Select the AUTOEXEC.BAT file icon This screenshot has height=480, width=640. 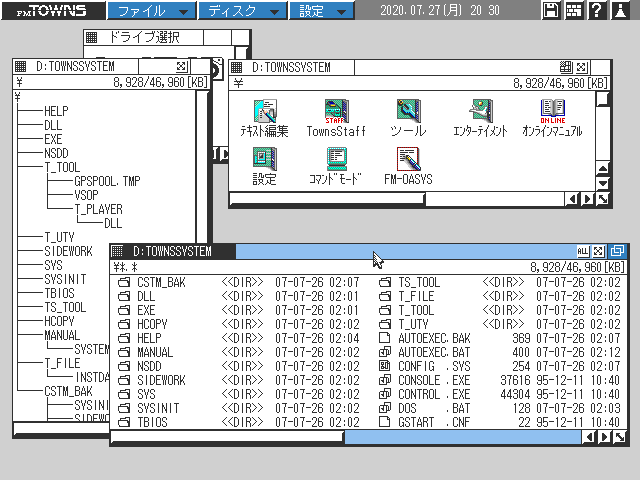coord(385,352)
